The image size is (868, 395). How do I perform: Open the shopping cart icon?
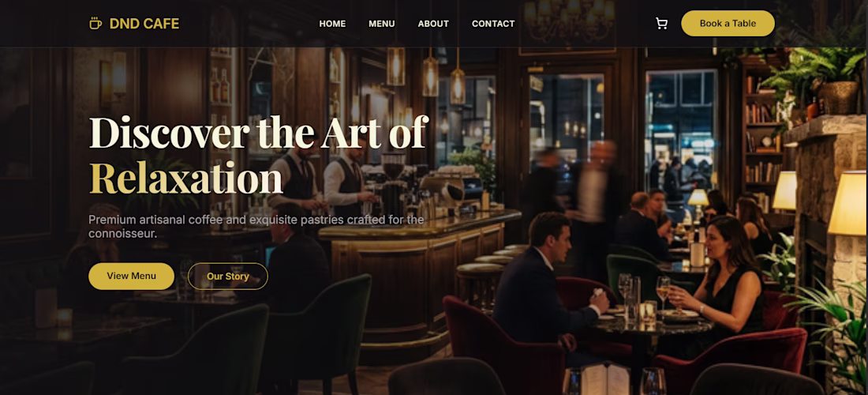point(661,23)
